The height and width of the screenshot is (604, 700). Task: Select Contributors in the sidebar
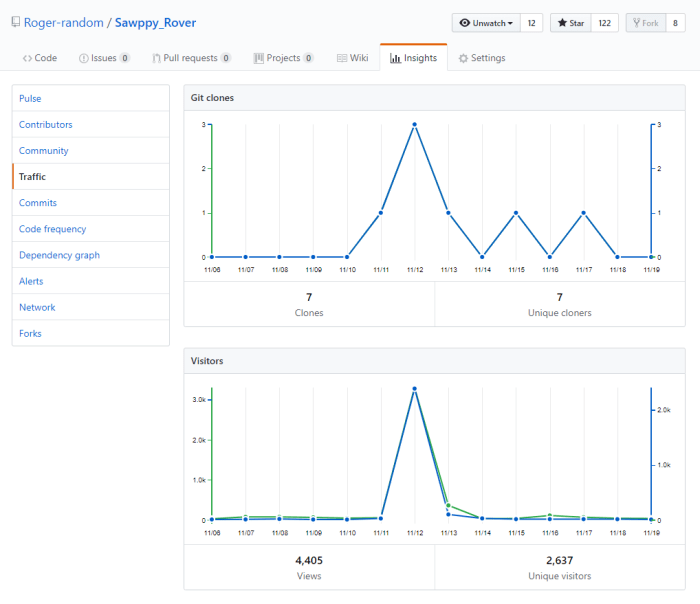click(x=46, y=124)
